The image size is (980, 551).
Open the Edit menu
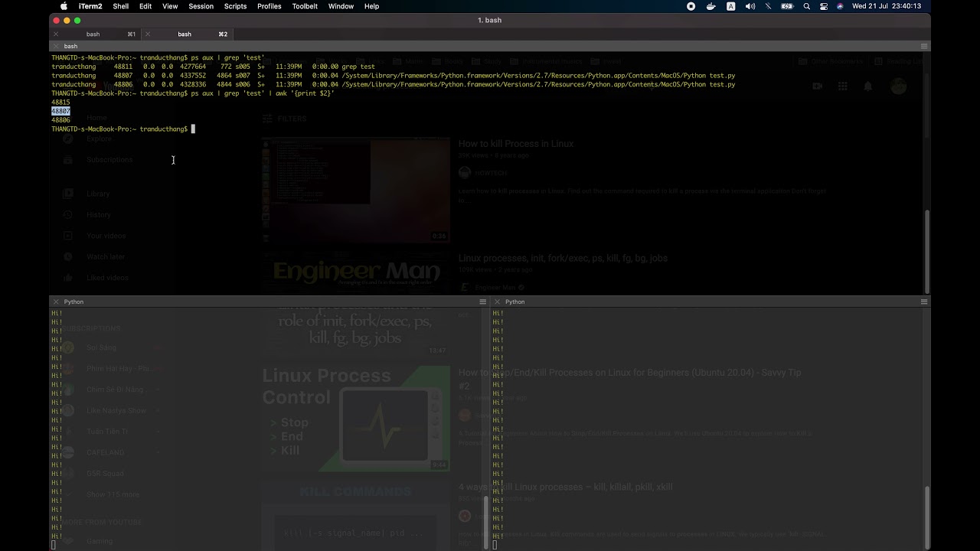[x=145, y=6]
